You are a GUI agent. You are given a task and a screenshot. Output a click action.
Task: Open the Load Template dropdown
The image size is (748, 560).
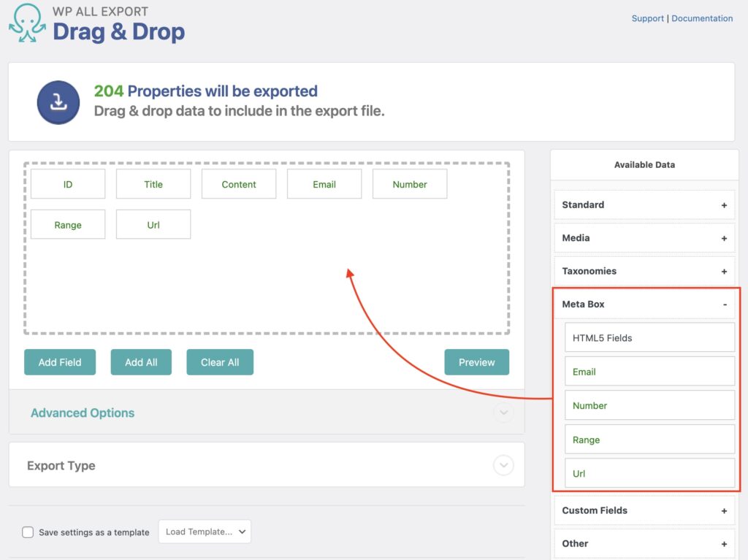coord(205,532)
